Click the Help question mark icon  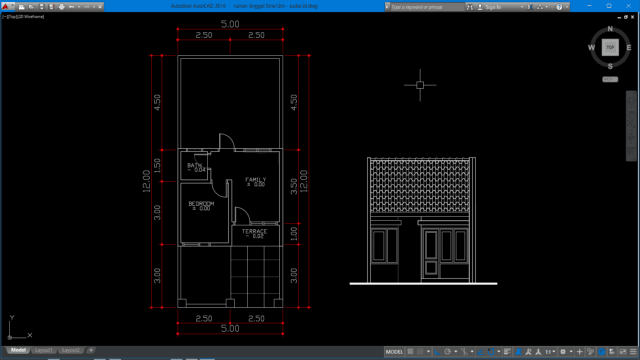tap(559, 7)
